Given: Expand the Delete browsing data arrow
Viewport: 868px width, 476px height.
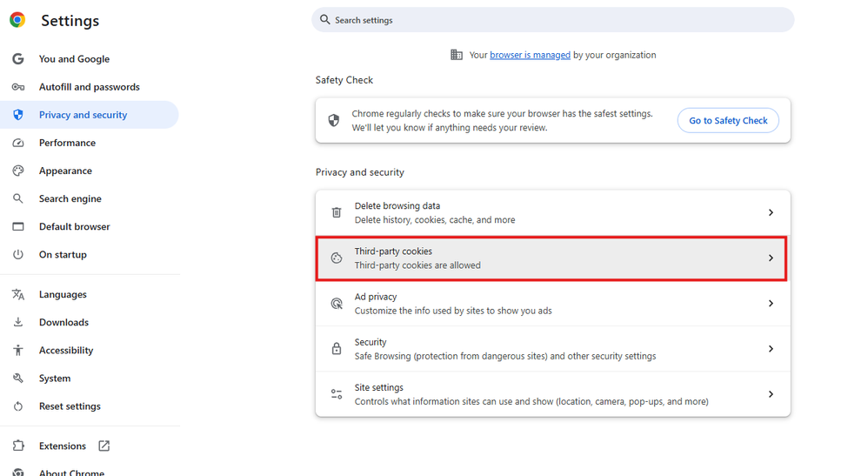Looking at the screenshot, I should point(771,212).
